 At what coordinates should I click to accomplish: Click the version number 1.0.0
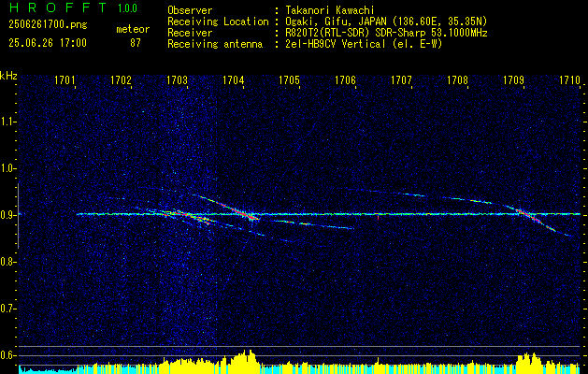pos(127,7)
